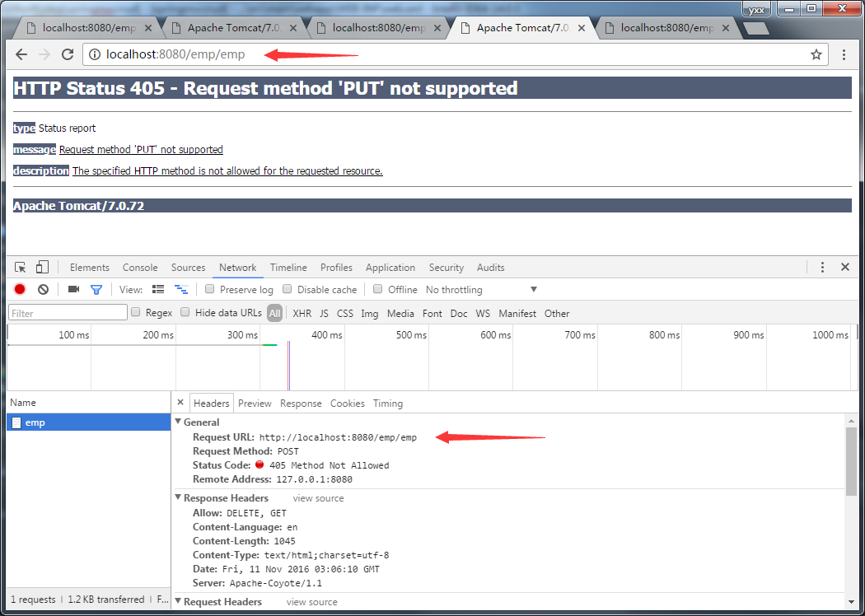This screenshot has height=616, width=865.
Task: Open DevTools three-dot customize menu
Action: point(822,268)
